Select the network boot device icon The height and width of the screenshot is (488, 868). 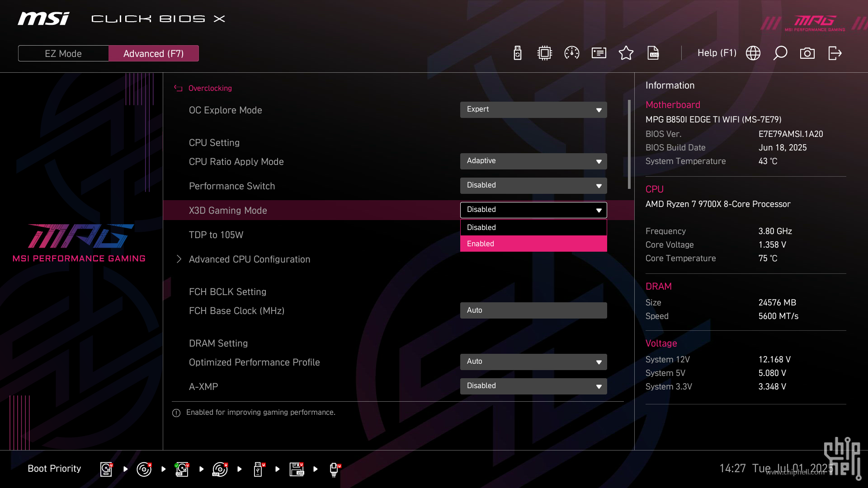(335, 469)
